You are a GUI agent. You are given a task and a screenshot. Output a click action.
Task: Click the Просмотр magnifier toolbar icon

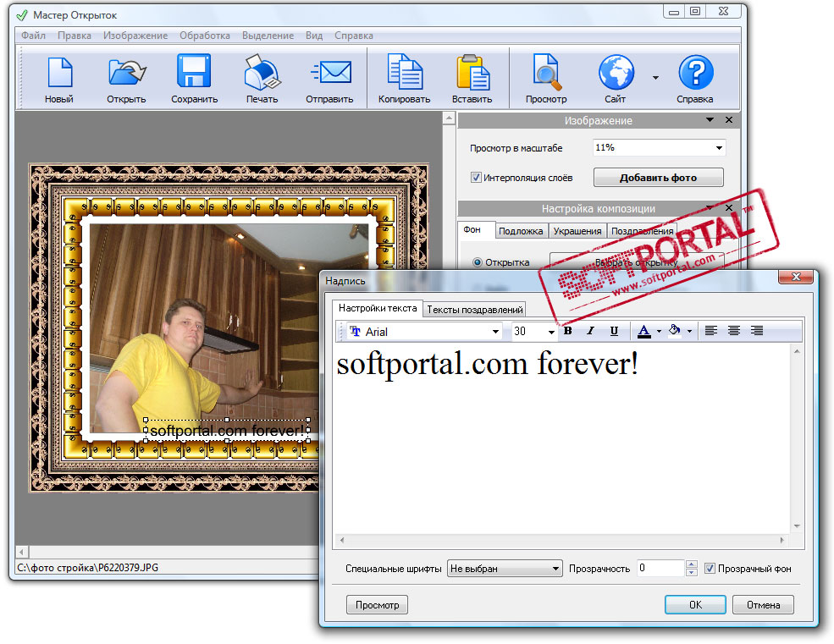click(547, 72)
